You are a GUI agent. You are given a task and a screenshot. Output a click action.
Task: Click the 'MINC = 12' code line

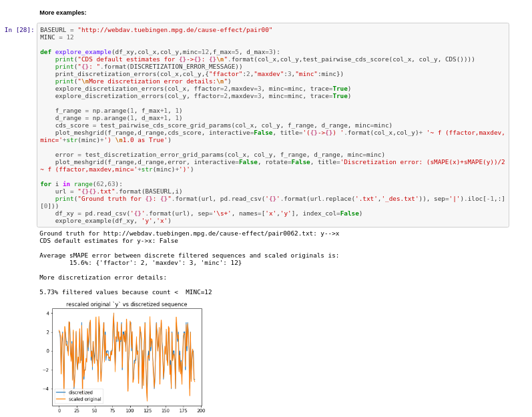coord(57,37)
